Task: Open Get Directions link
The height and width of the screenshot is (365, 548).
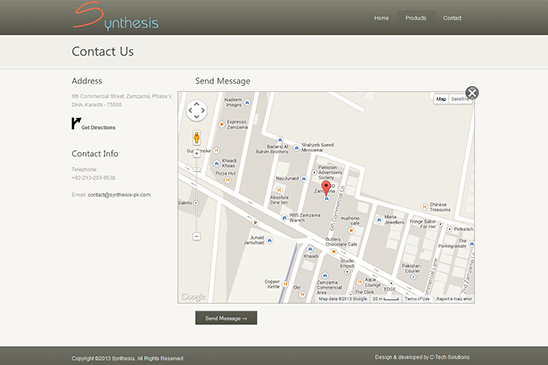Action: pos(98,128)
